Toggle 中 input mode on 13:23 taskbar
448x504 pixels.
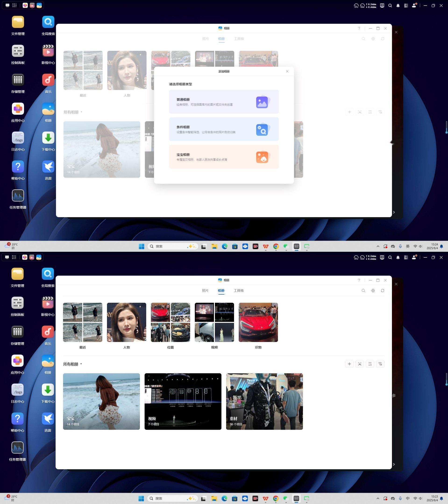408,498
